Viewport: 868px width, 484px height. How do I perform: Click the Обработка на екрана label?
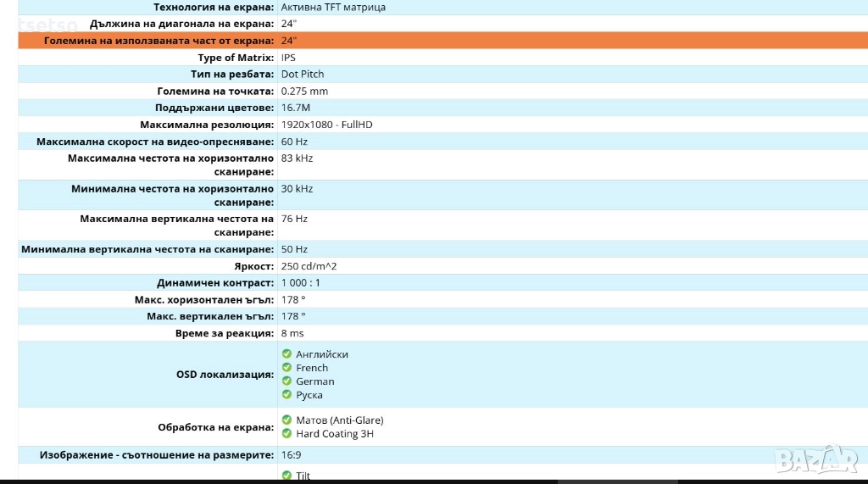click(215, 427)
